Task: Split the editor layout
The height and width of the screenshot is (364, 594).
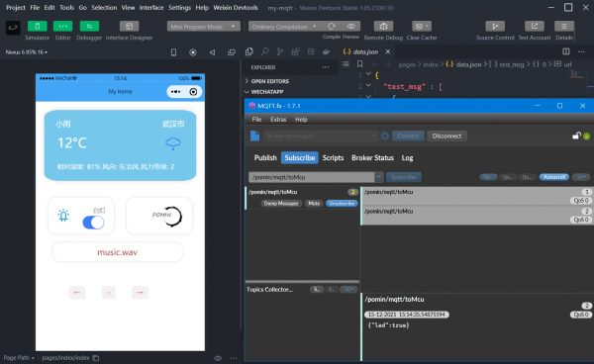Action: tap(566, 51)
